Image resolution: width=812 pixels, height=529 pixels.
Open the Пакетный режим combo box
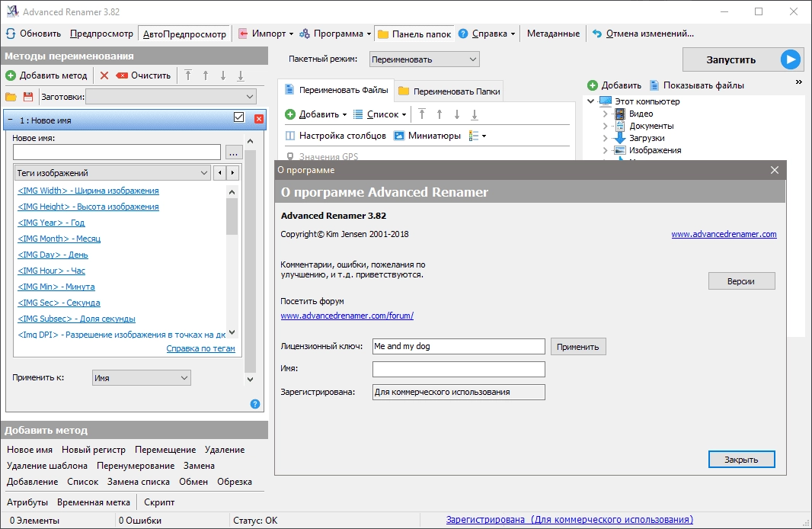coord(424,59)
